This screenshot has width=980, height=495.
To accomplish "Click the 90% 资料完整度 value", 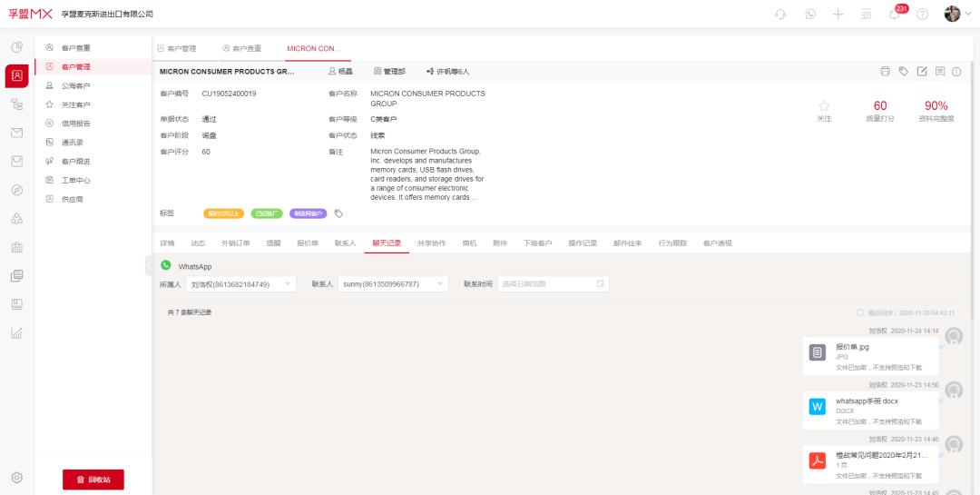I will coord(936,105).
